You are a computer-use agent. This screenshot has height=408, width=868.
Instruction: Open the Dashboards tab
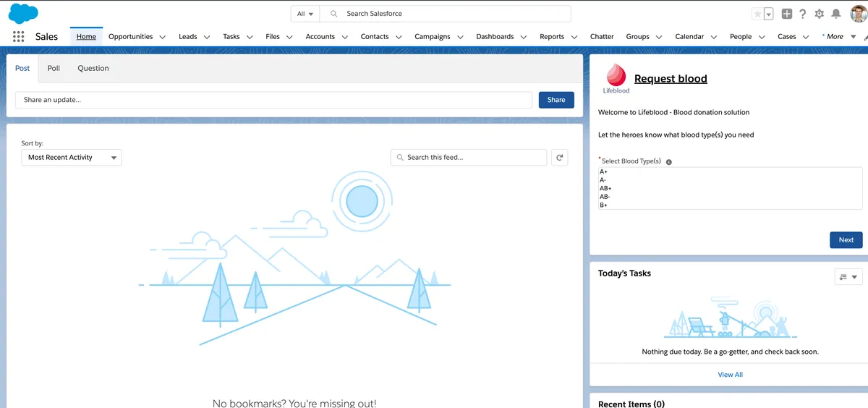click(495, 37)
